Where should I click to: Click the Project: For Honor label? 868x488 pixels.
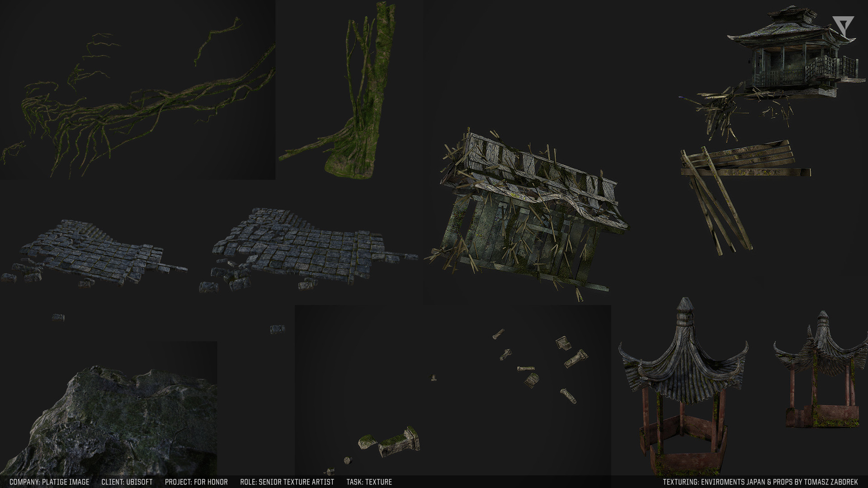pos(196,482)
